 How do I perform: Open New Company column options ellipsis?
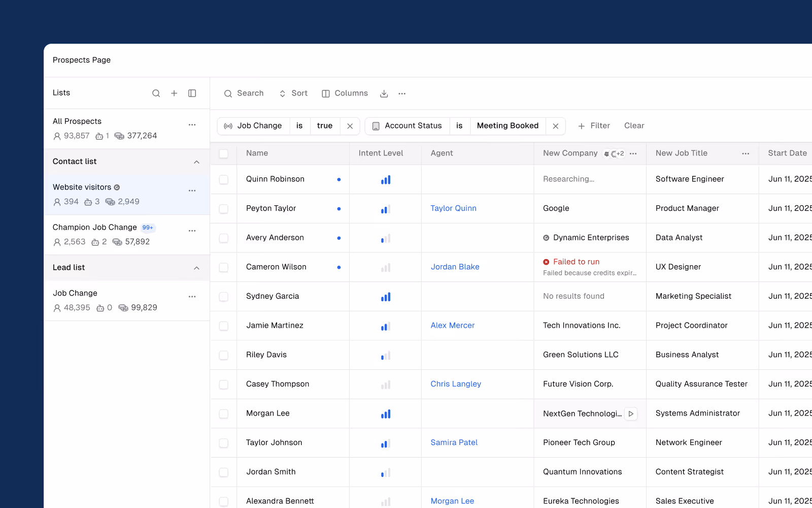633,153
